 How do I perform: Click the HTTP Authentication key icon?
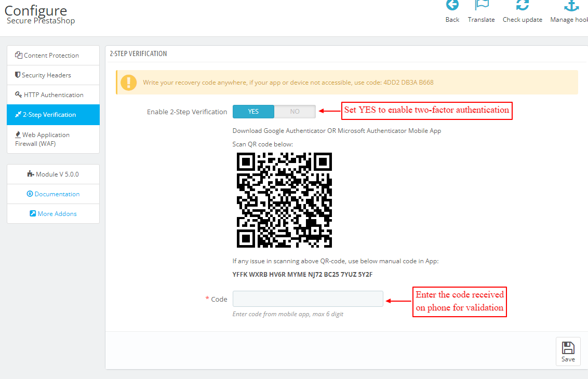[x=18, y=94]
